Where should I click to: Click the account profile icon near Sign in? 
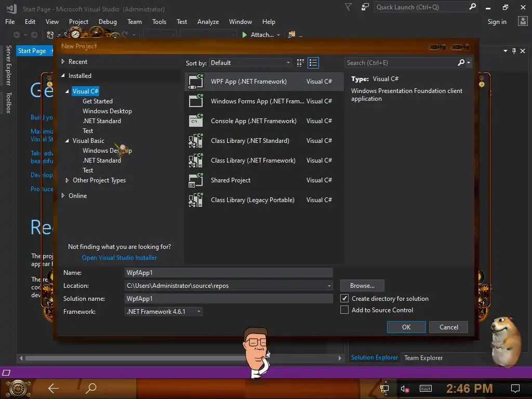[x=523, y=21]
